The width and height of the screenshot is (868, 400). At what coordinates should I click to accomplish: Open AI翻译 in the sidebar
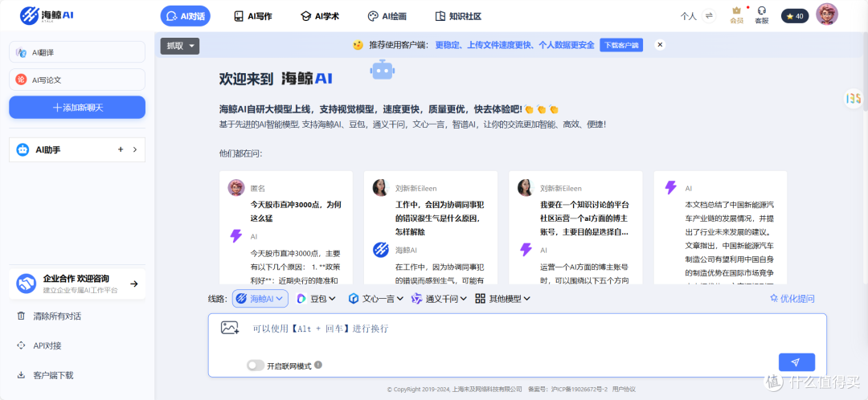tap(77, 52)
